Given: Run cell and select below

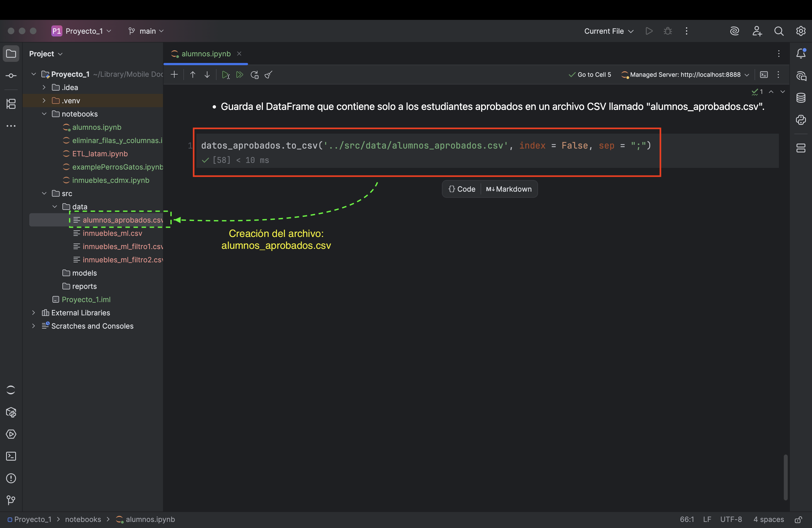Looking at the screenshot, I should [x=226, y=75].
